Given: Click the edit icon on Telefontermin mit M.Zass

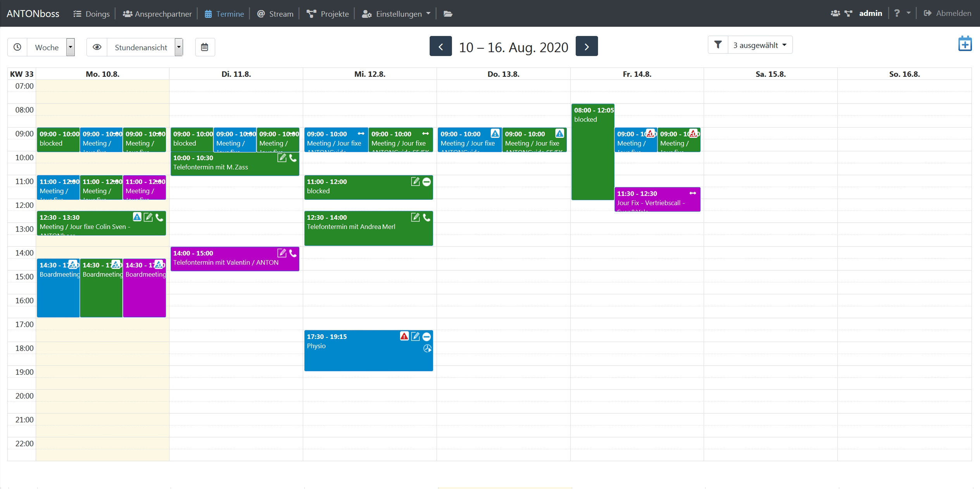Looking at the screenshot, I should (x=282, y=158).
